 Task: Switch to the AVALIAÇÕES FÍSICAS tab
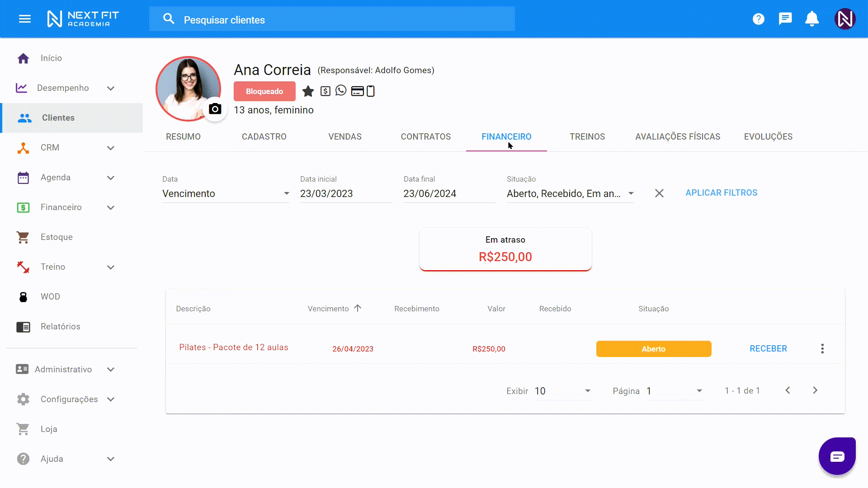[x=677, y=136]
